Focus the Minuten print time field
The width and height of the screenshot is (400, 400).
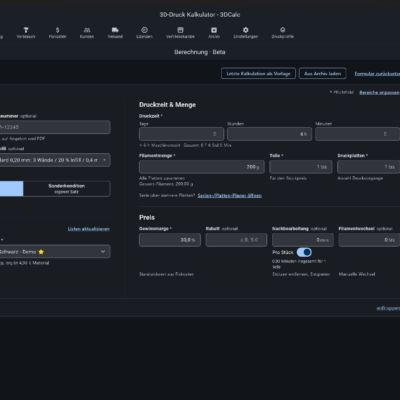357,134
